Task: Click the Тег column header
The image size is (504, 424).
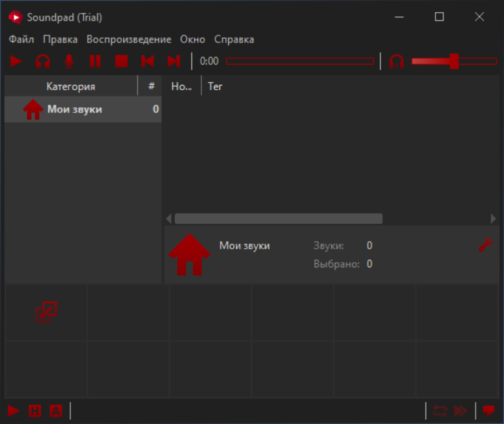Action: (215, 86)
